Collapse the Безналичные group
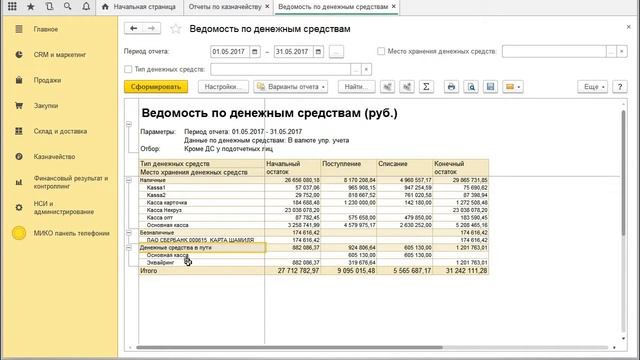640x360 pixels. click(129, 233)
